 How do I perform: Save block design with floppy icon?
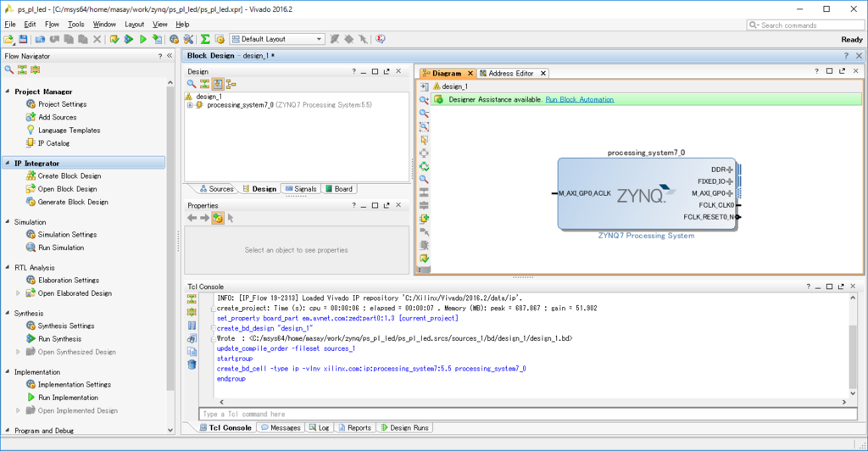pos(23,39)
